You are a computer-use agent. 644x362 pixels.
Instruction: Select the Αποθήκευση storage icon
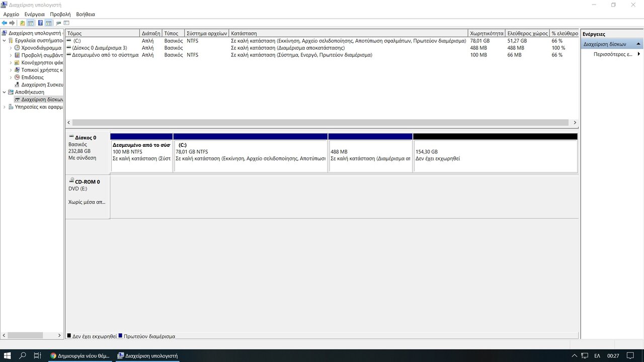click(x=11, y=92)
